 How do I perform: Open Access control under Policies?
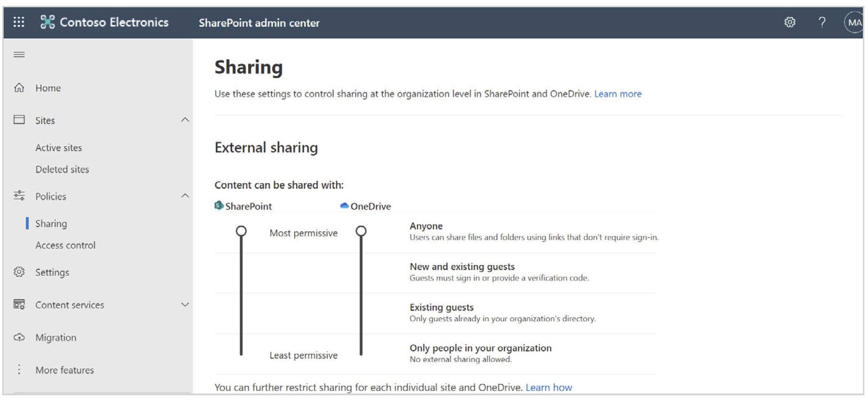click(x=65, y=245)
